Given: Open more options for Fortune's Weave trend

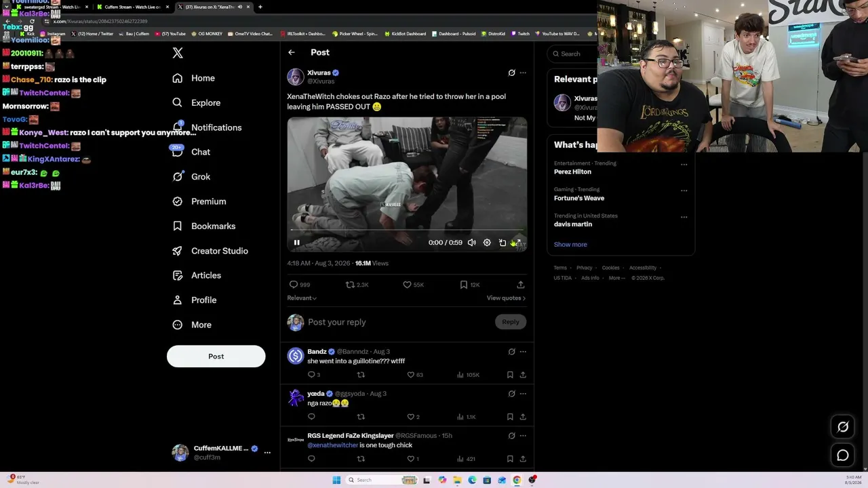Looking at the screenshot, I should tap(684, 190).
